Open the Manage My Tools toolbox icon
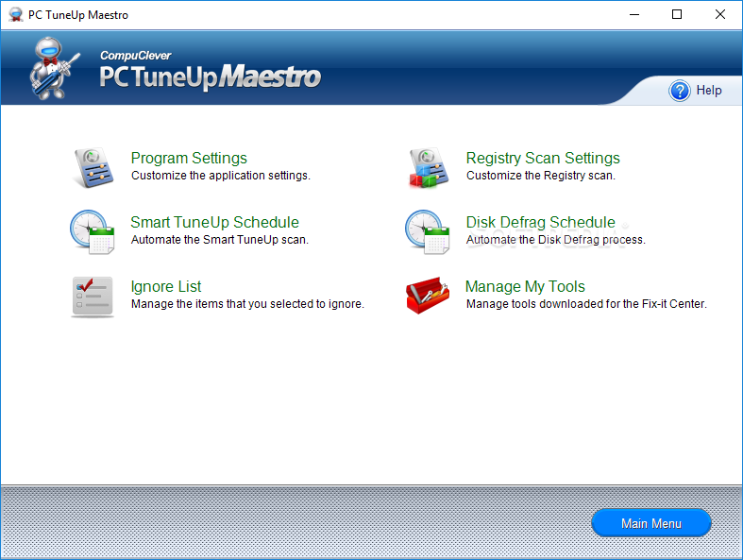743x560 pixels. [428, 296]
